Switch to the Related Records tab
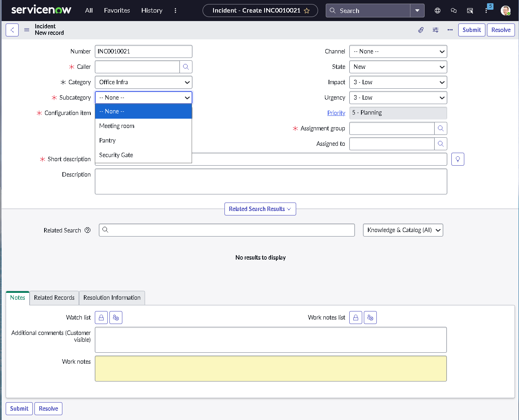 (x=54, y=298)
